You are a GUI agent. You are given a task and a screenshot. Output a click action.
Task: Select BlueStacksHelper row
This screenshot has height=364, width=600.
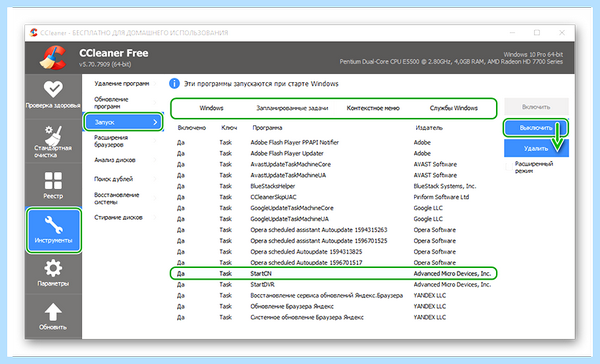click(333, 186)
